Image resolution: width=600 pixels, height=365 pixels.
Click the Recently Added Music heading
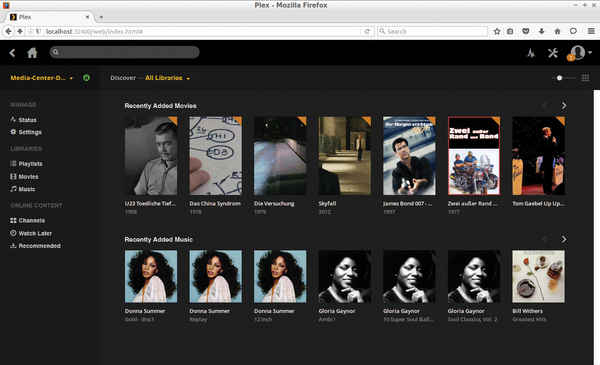pyautogui.click(x=158, y=240)
